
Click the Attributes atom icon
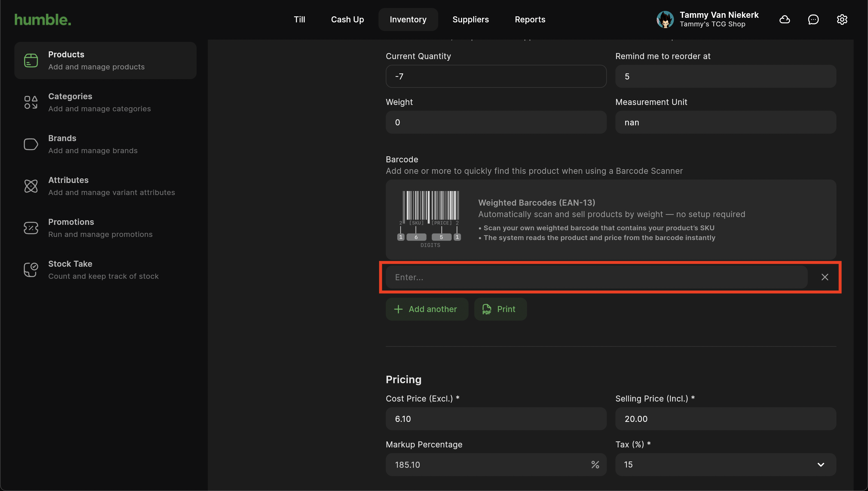click(x=31, y=186)
